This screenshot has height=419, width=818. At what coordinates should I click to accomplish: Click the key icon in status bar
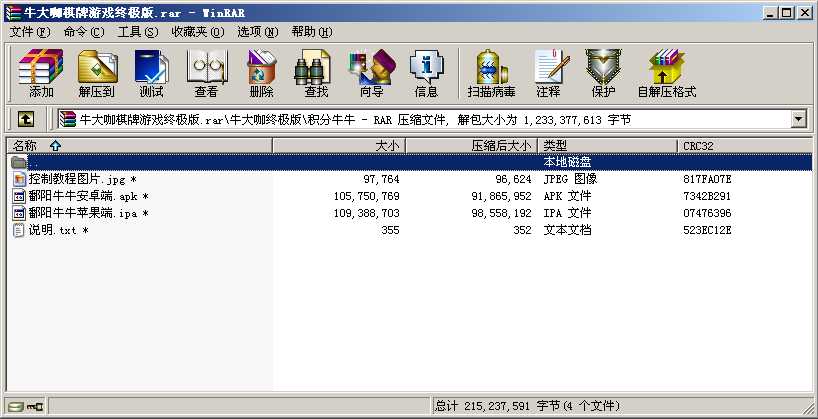coord(35,406)
